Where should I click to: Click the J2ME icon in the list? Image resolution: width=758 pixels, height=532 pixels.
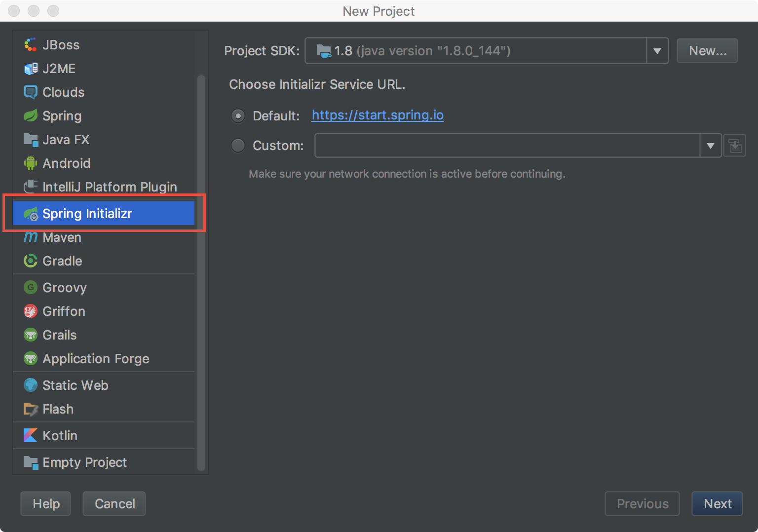coord(31,69)
